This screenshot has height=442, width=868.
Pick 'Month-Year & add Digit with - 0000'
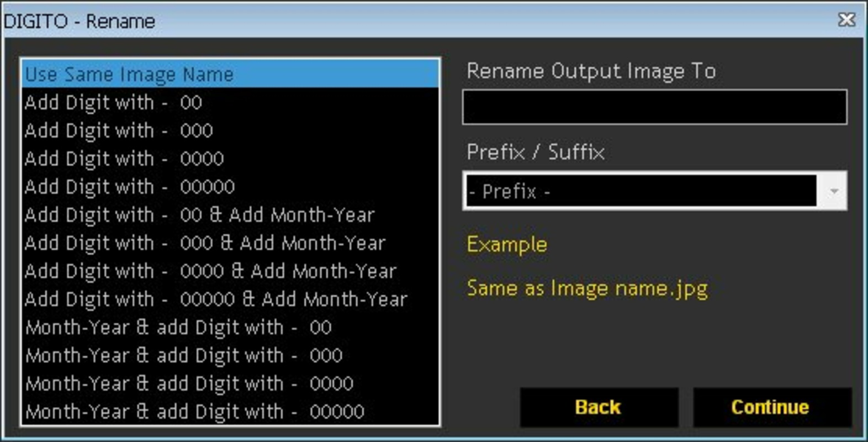tap(230, 384)
